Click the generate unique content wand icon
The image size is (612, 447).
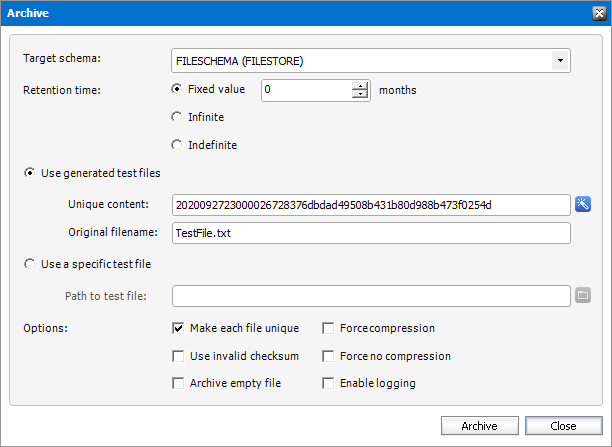[583, 205]
